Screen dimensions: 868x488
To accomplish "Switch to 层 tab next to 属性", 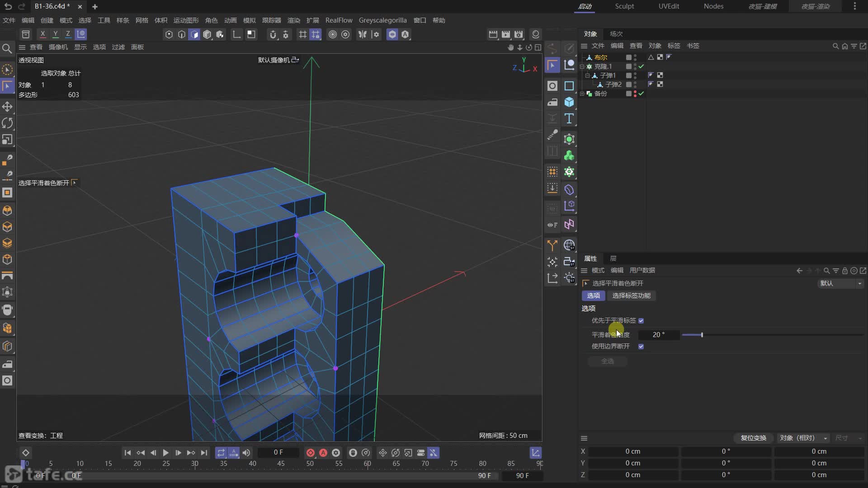I will point(613,258).
